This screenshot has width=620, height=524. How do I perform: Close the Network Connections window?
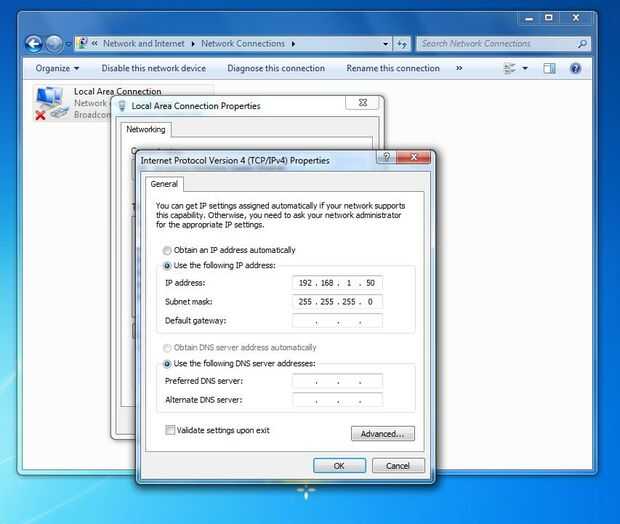576,18
